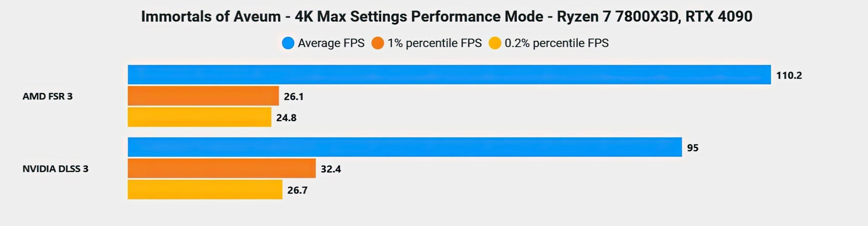This screenshot has width=868, height=226.
Task: Select the NVIDIA DLSS 3 blue average bar
Action: pyautogui.click(x=405, y=147)
